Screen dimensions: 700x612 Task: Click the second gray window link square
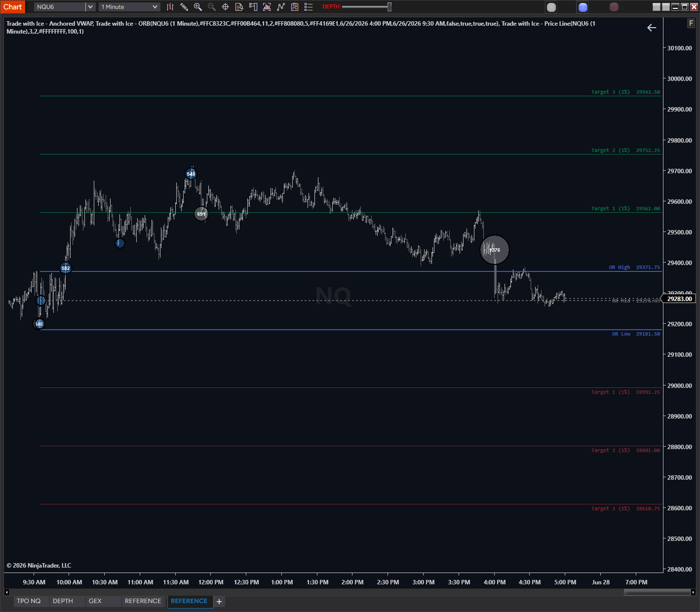coord(666,7)
